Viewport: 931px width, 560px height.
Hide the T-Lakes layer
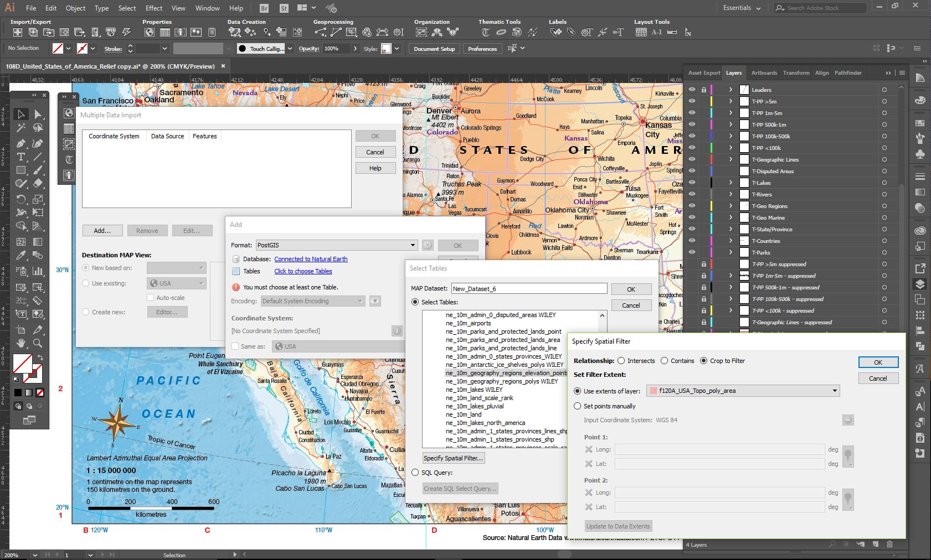(x=692, y=183)
